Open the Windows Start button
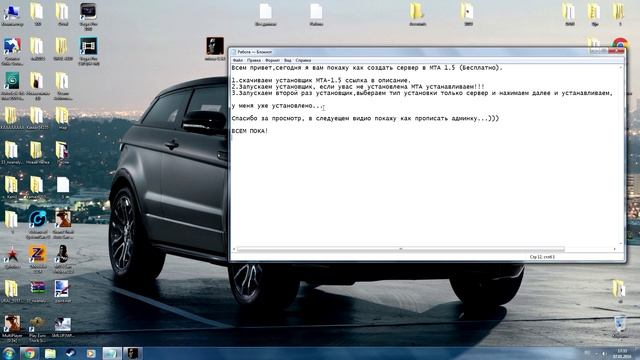The height and width of the screenshot is (360, 640). pos(9,353)
